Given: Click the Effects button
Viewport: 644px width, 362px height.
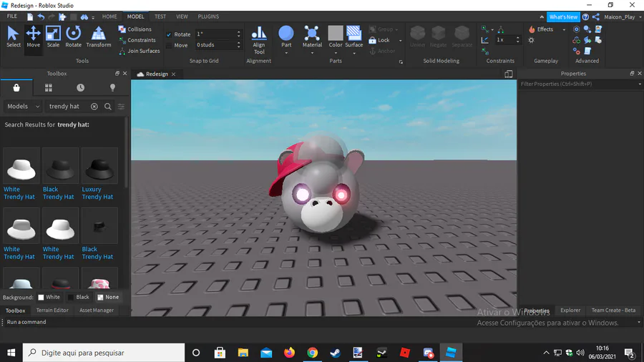Looking at the screenshot, I should pos(542,29).
